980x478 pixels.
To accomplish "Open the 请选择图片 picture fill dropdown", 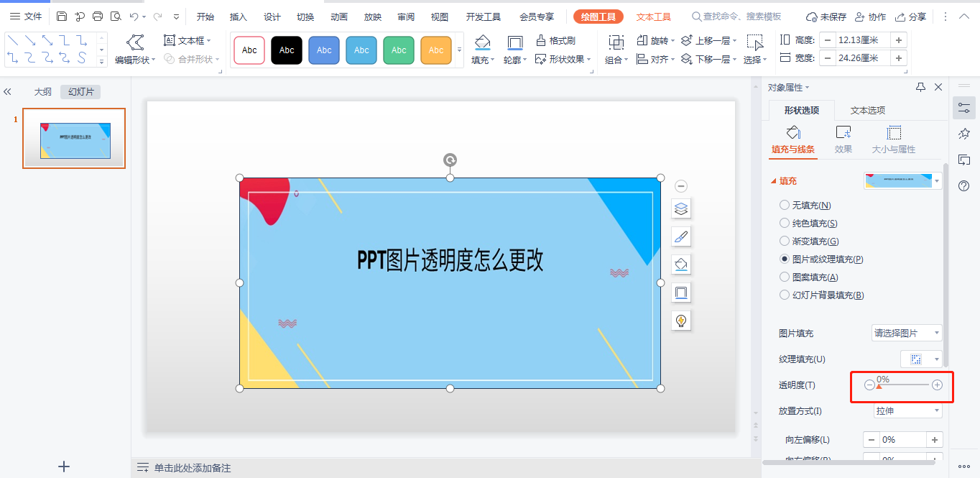I will click(906, 333).
